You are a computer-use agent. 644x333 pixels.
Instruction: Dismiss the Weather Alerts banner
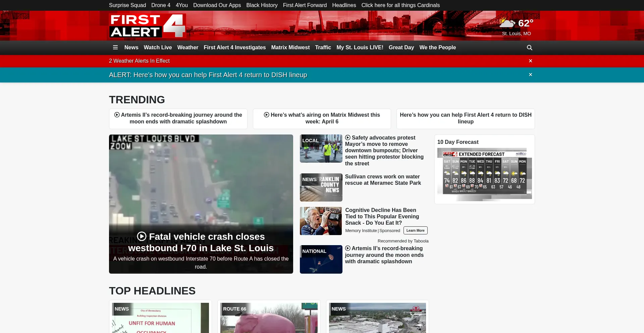click(531, 61)
